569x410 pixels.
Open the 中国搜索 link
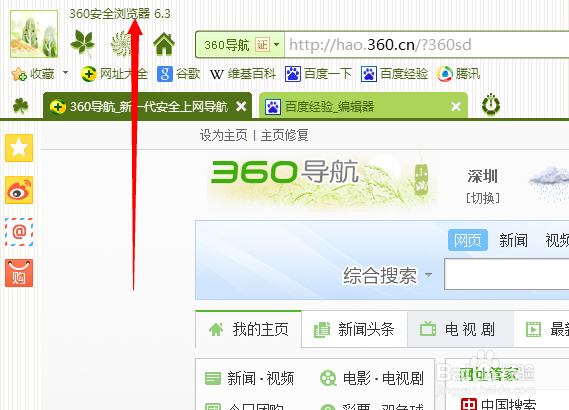coord(508,404)
